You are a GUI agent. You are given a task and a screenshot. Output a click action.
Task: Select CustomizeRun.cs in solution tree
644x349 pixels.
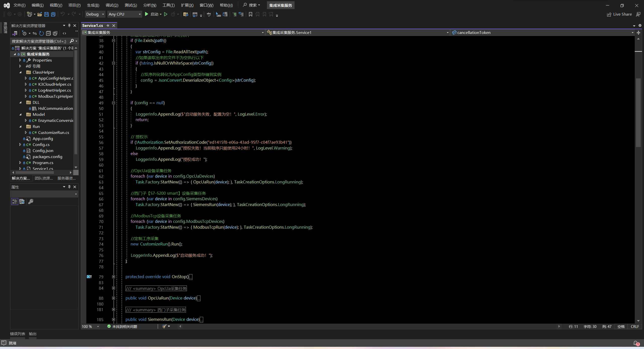(x=54, y=132)
